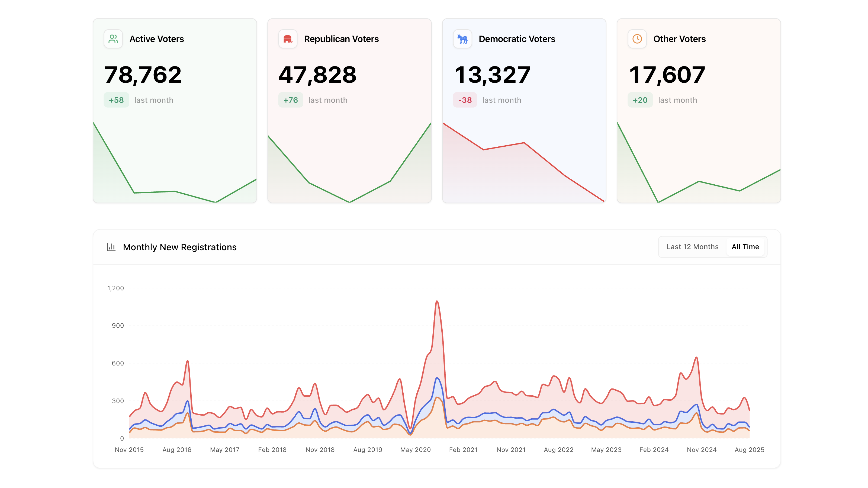Image resolution: width=868 pixels, height=488 pixels.
Task: Click the Republican elephant icon
Action: (288, 39)
